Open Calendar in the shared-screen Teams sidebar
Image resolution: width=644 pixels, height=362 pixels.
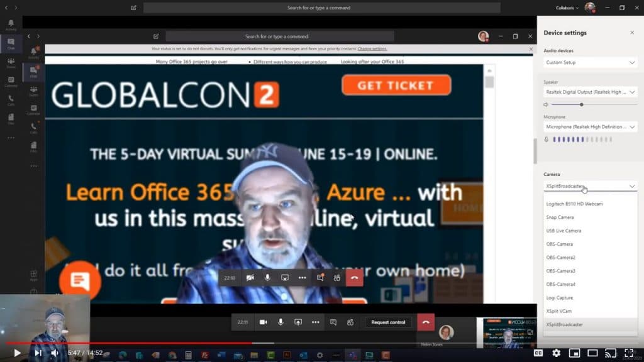[x=34, y=109]
